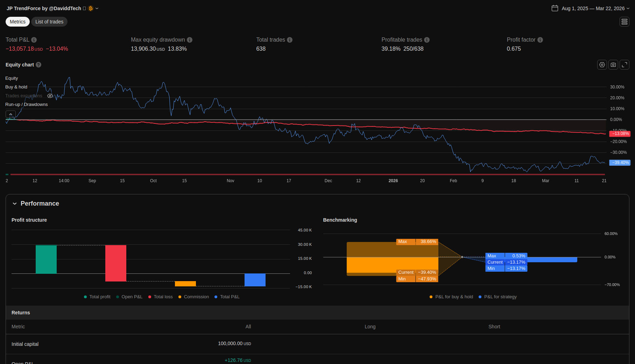Click the Commission legend label
The width and height of the screenshot is (635, 364).
click(196, 297)
